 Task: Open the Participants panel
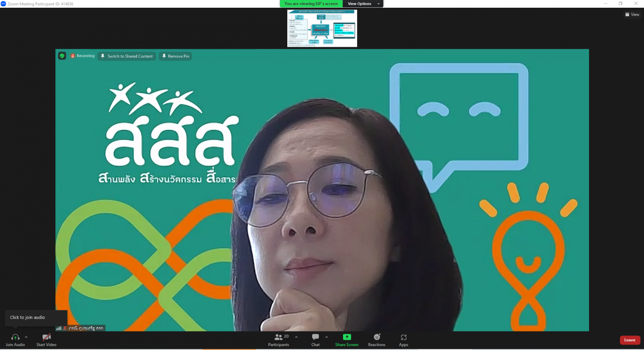(x=279, y=340)
